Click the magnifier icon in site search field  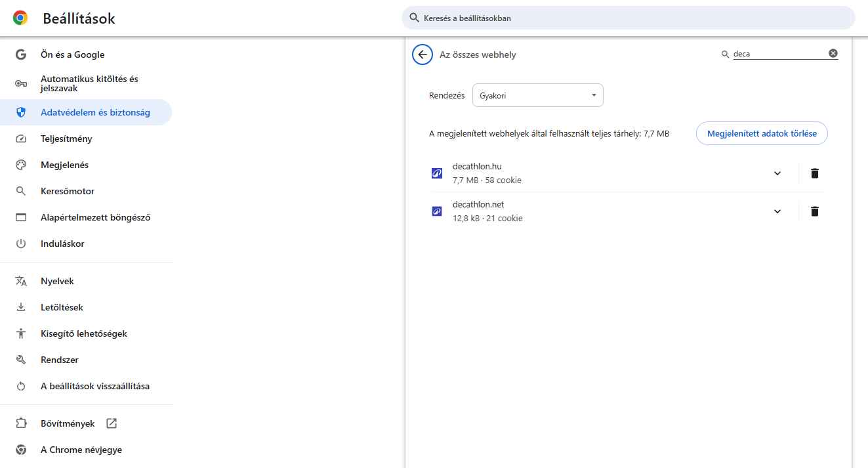tap(724, 54)
